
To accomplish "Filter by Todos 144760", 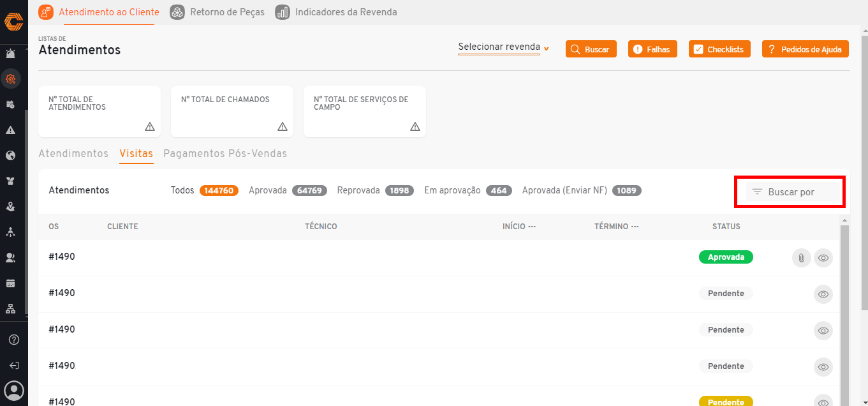I will coord(204,190).
